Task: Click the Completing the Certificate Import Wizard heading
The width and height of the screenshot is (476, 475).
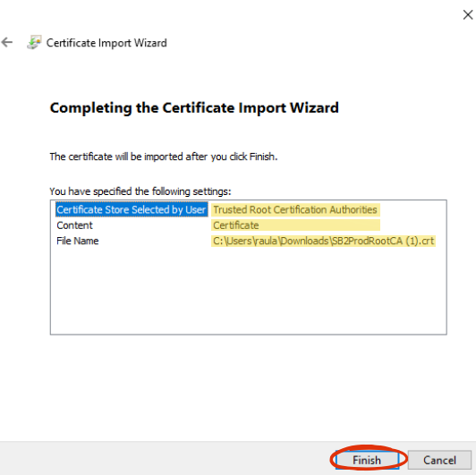Action: (194, 108)
